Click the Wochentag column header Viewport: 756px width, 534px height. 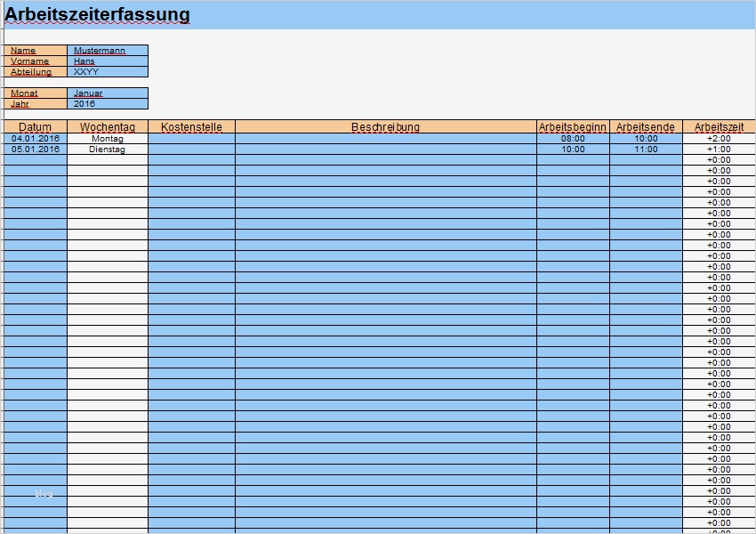[x=108, y=127]
